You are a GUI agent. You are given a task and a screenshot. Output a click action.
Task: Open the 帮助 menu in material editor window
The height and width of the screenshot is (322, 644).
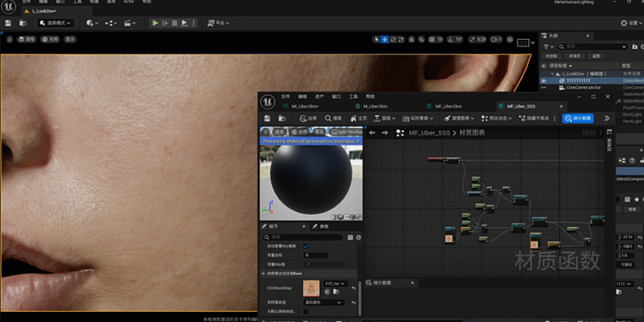370,97
